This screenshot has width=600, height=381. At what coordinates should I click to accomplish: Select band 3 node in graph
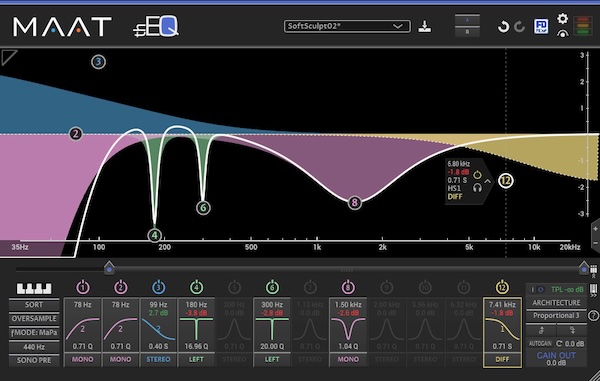(x=98, y=62)
